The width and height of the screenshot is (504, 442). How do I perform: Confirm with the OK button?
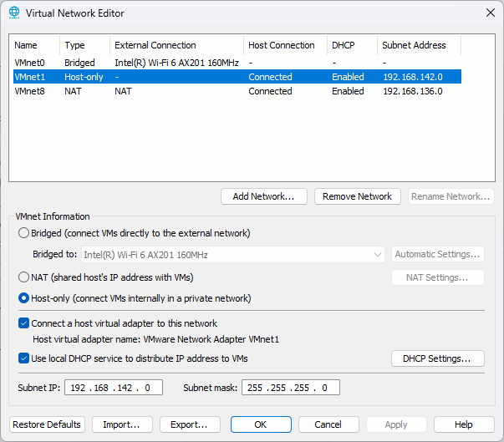(x=261, y=424)
